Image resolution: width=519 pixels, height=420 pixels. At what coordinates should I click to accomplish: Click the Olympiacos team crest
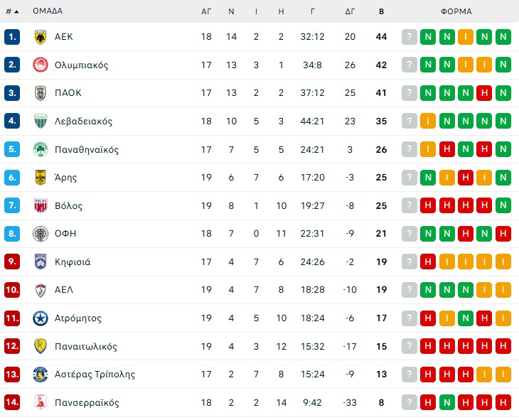(40, 65)
